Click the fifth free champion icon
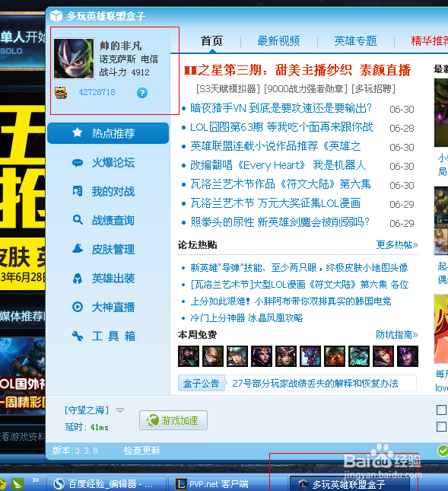 286,356
